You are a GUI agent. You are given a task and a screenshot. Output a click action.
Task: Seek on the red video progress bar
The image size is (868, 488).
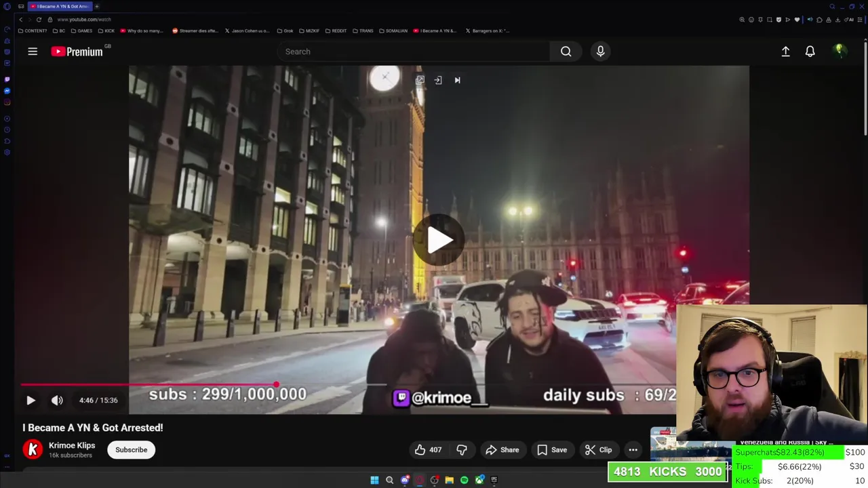click(149, 384)
